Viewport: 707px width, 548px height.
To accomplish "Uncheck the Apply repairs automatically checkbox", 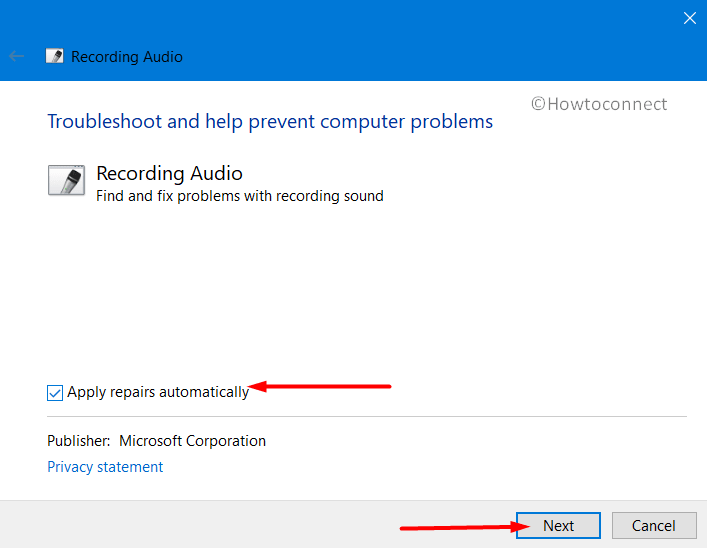I will coord(55,392).
